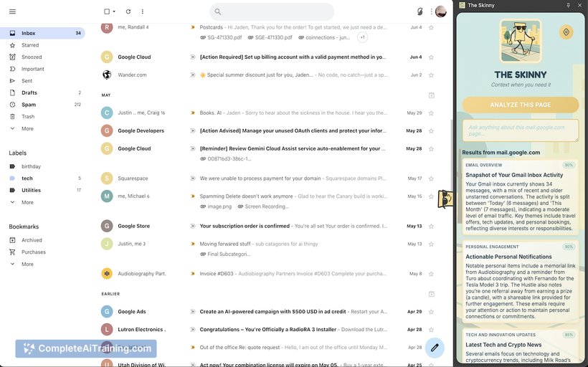This screenshot has width=588, height=367.
Task: Open the Archived bookmark
Action: (x=42, y=240)
